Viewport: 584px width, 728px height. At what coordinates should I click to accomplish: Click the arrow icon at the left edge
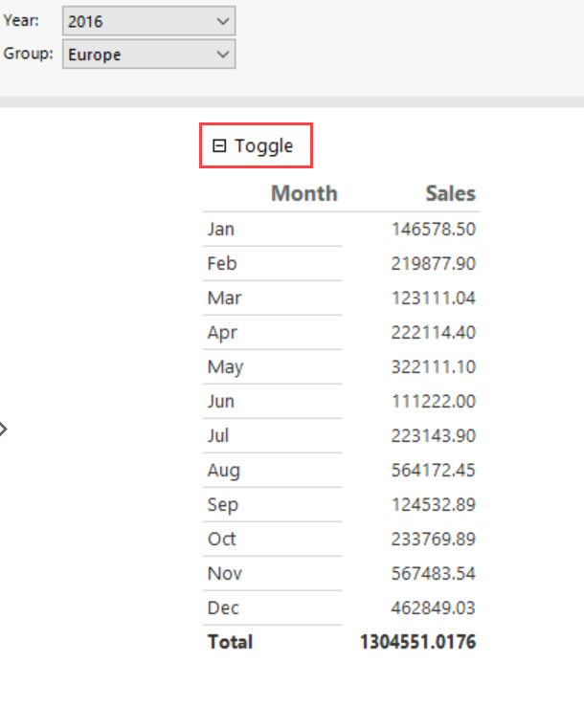tap(3, 429)
